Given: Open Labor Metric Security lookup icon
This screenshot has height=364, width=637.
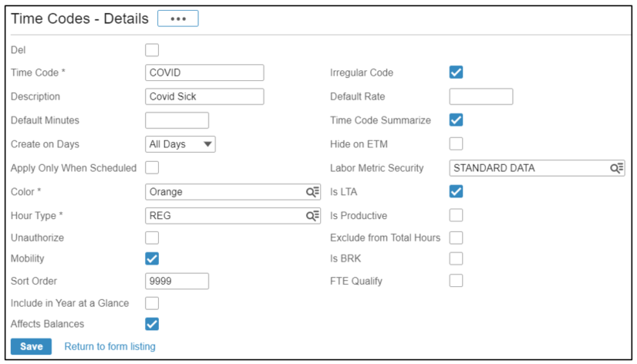Looking at the screenshot, I should pyautogui.click(x=617, y=168).
